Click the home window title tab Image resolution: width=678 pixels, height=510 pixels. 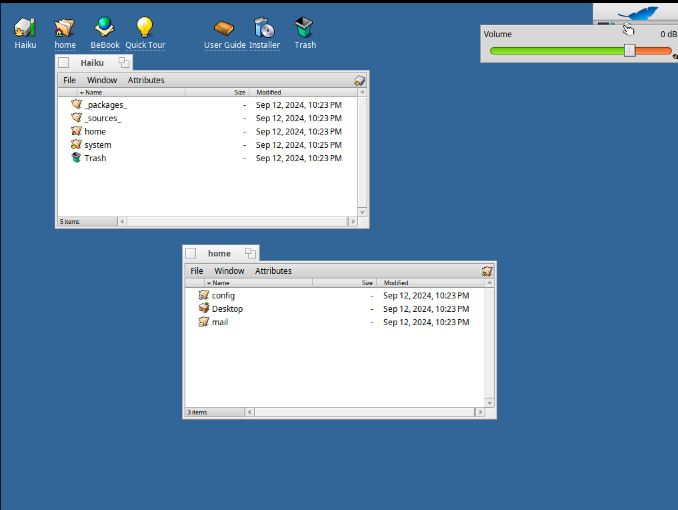coord(219,253)
